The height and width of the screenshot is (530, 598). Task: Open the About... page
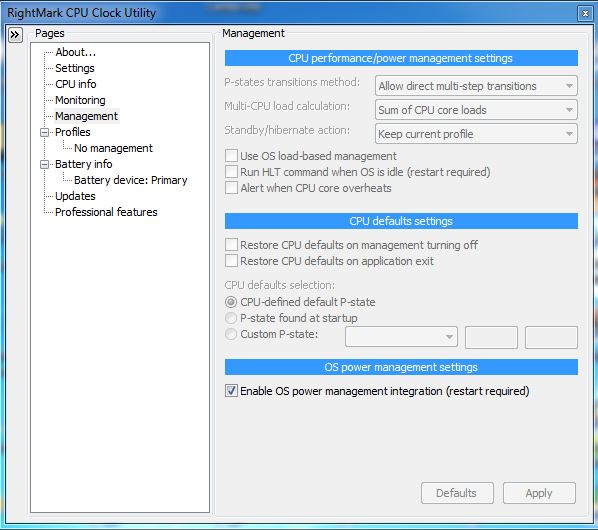(x=76, y=52)
